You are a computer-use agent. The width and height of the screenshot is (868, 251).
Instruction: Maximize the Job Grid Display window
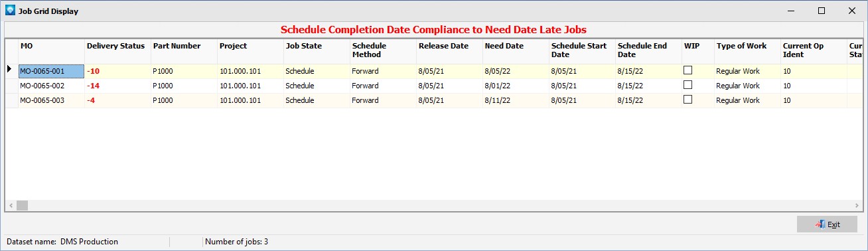821,11
